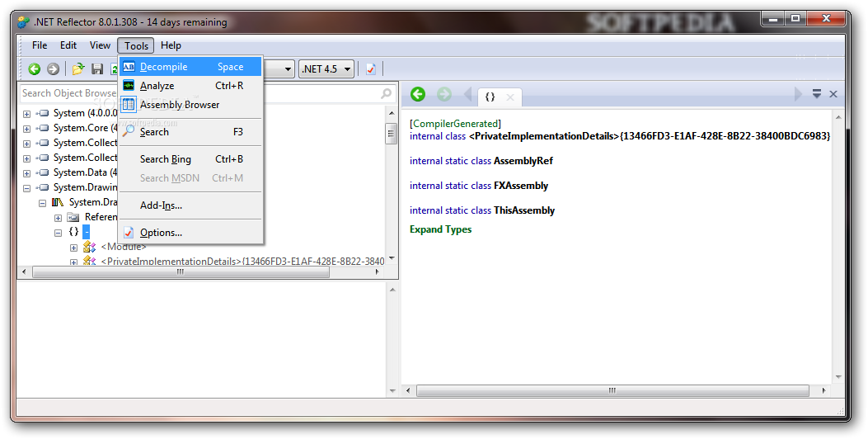
Task: Open the View menu
Action: pos(101,45)
